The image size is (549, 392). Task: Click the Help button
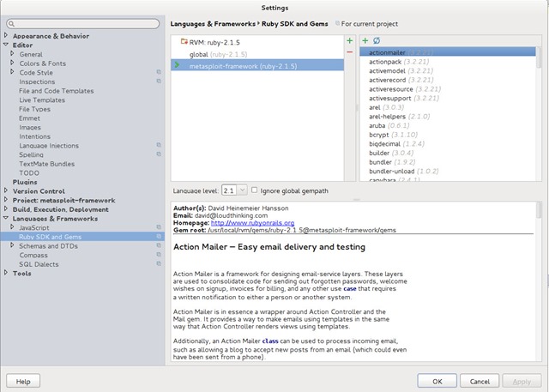tap(23, 381)
